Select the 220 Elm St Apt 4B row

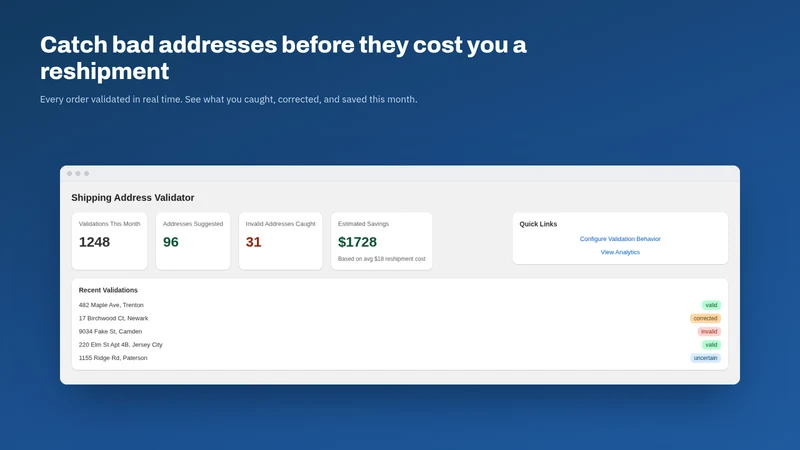[x=399, y=345]
